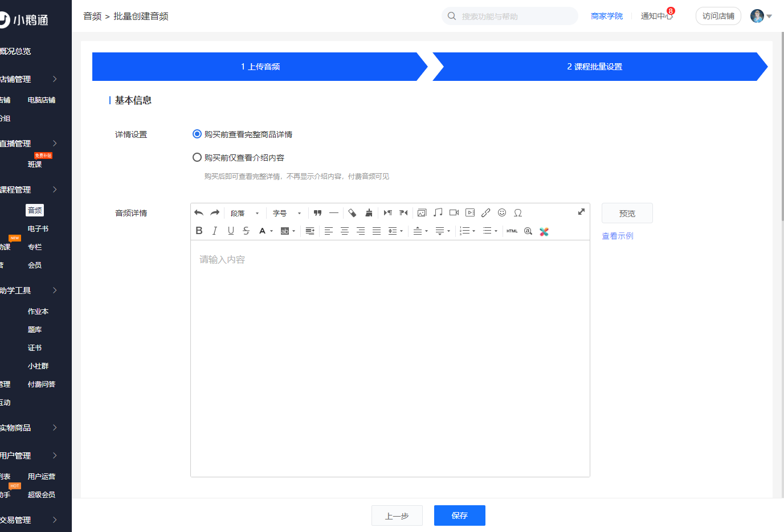Open the font color dropdown arrow
The image size is (784, 532).
(272, 231)
